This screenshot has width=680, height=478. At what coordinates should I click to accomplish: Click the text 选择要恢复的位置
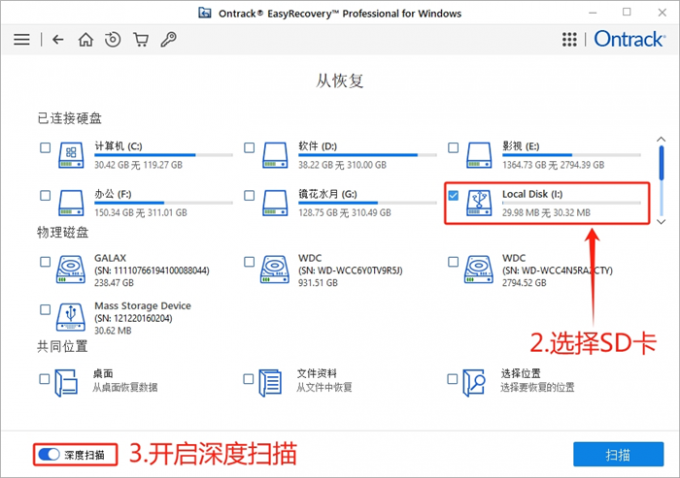click(x=537, y=387)
